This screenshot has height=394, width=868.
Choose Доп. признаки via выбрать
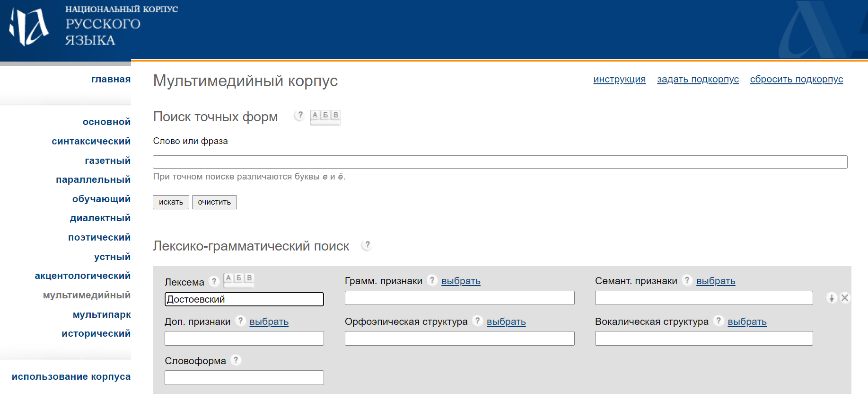(269, 322)
